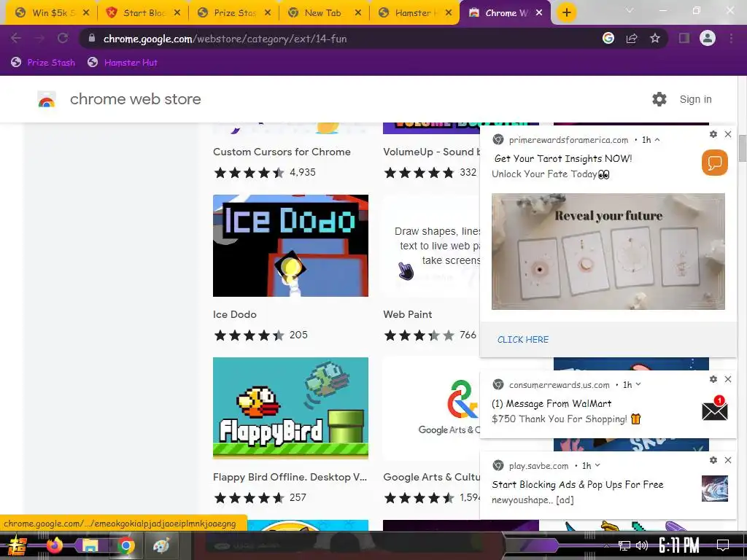Open the Action Center notifications icon
The height and width of the screenshot is (560, 747).
tap(723, 545)
